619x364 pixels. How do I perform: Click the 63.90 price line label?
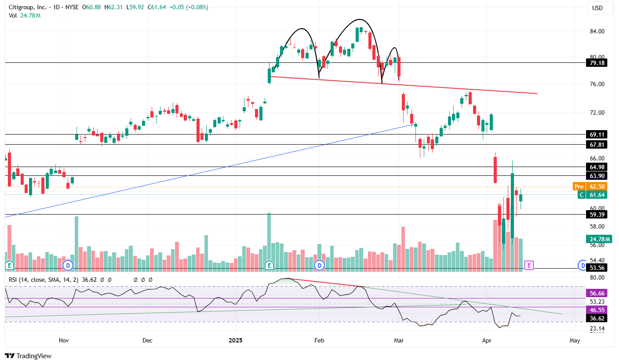tap(597, 175)
